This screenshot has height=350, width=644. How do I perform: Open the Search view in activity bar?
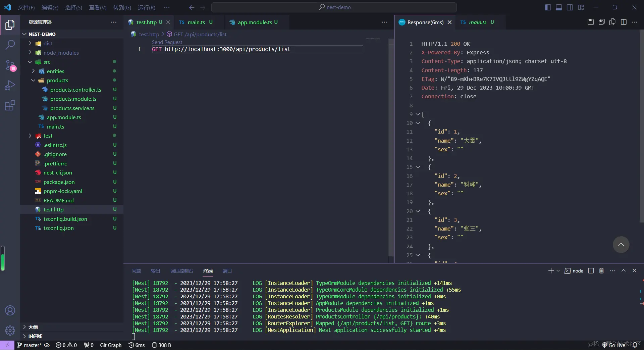[10, 45]
